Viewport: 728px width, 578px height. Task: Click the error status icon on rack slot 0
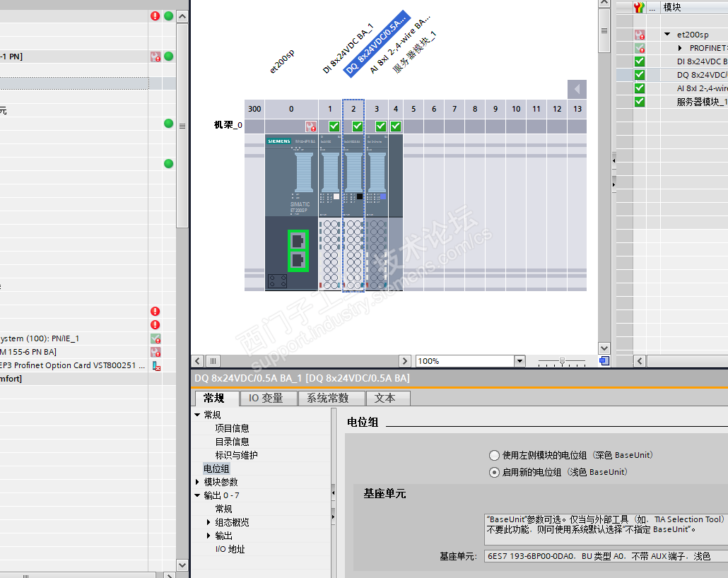310,126
